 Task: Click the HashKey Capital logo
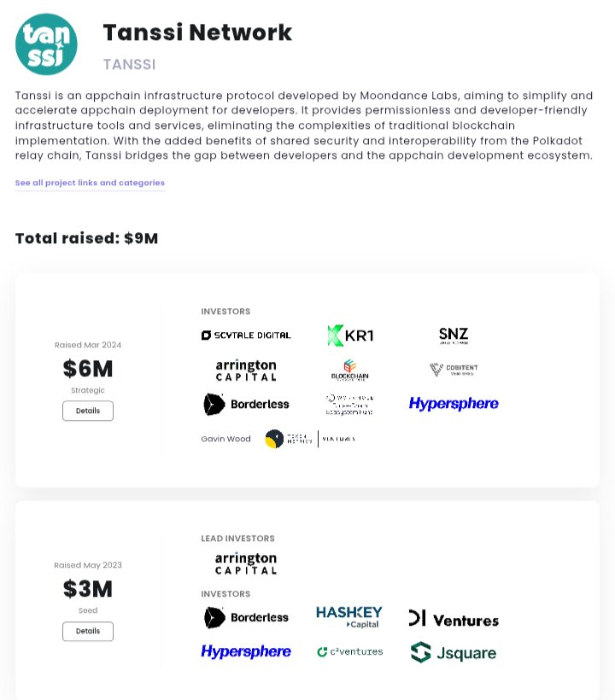click(348, 617)
